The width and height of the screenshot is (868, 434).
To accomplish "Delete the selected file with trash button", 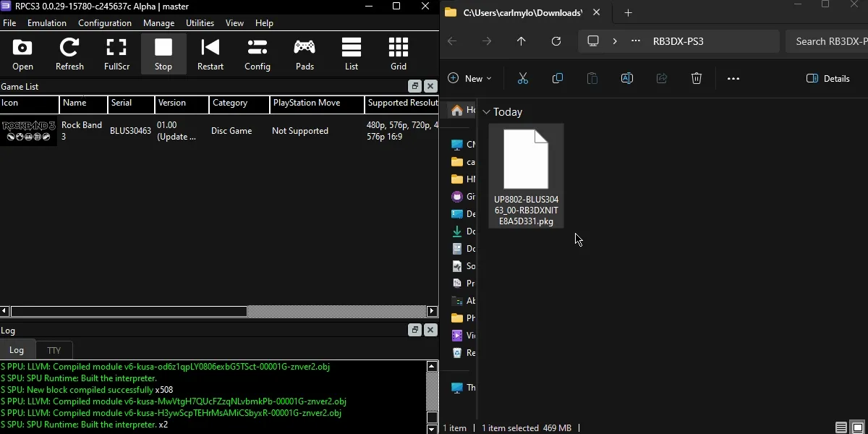I will tap(697, 78).
